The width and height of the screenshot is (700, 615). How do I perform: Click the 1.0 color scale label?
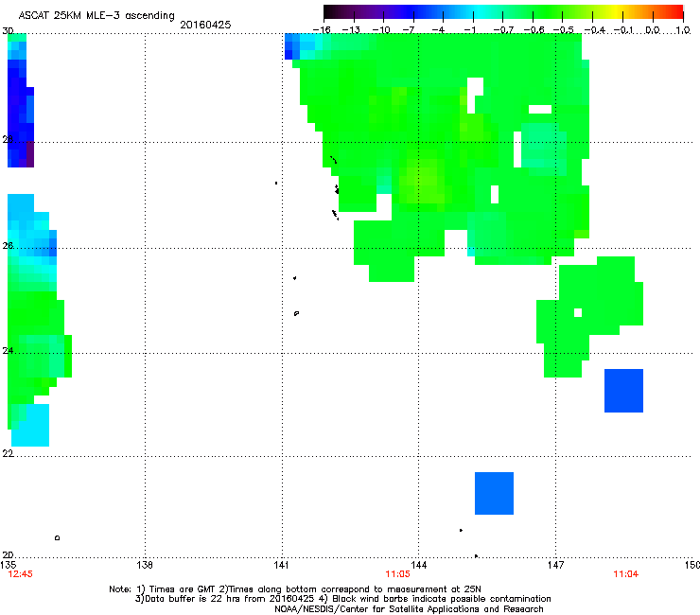[683, 30]
